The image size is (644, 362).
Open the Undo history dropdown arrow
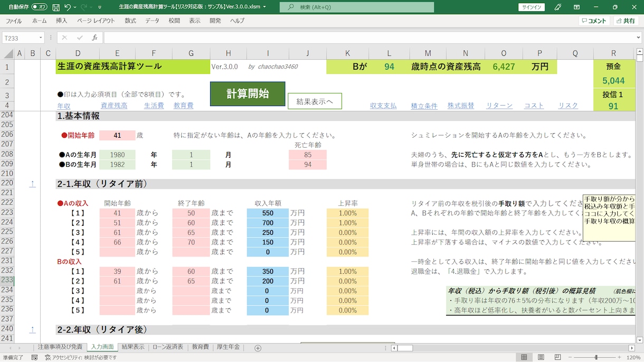coord(75,7)
